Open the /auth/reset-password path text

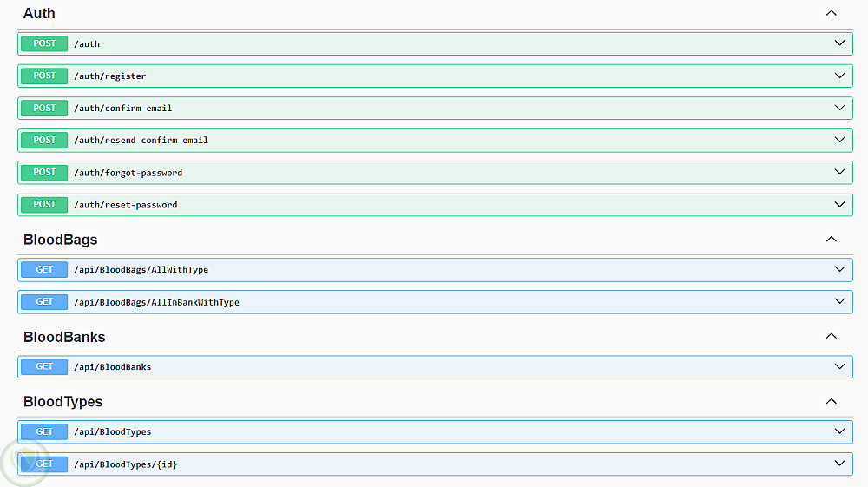click(x=126, y=205)
